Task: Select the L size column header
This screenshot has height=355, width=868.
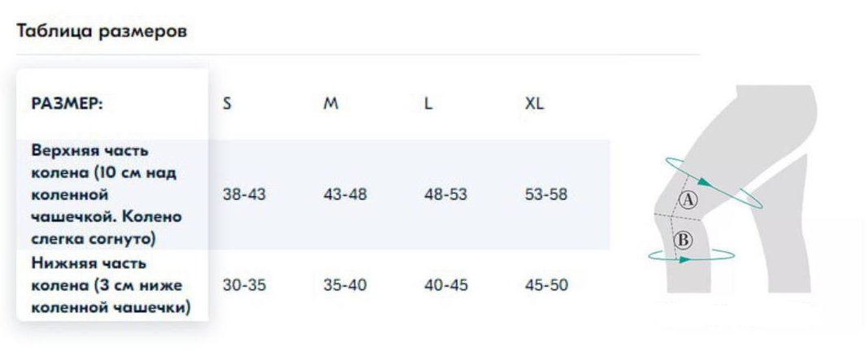Action: 428,103
